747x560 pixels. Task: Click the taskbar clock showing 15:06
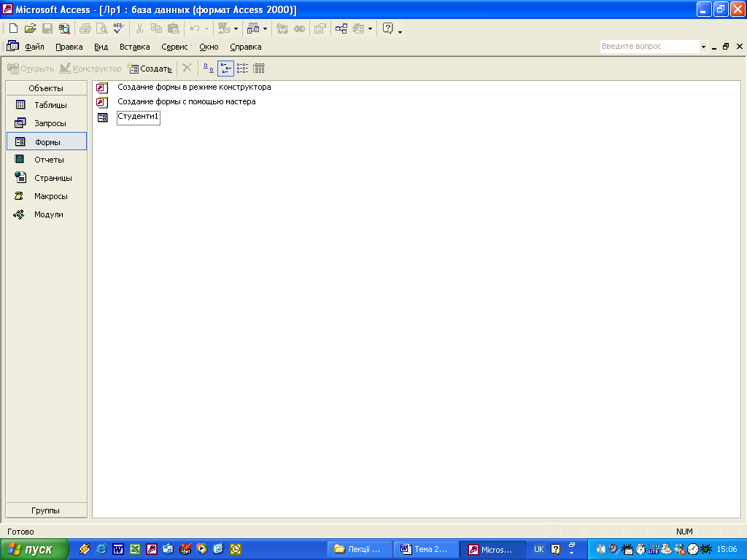click(727, 549)
